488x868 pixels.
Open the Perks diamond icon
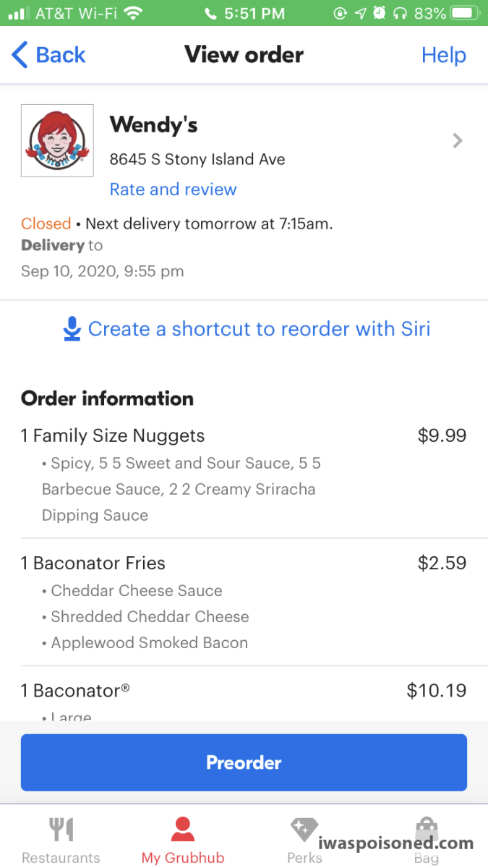304,830
